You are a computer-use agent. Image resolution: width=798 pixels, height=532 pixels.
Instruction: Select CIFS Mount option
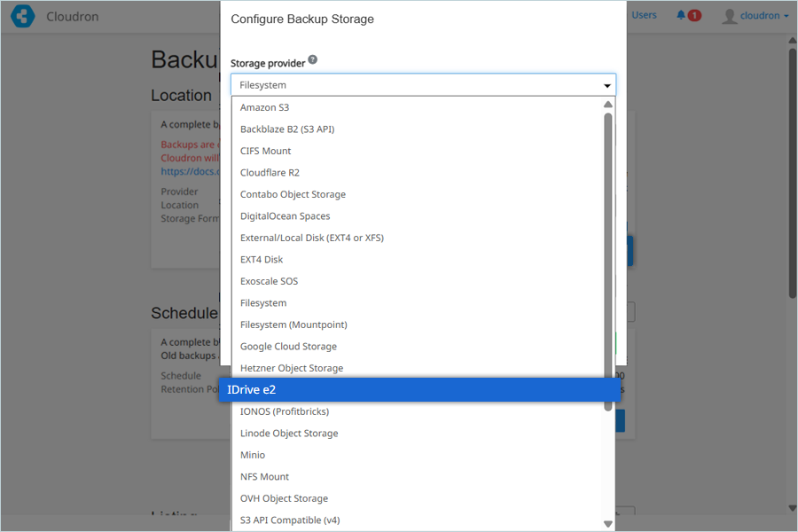(x=419, y=152)
